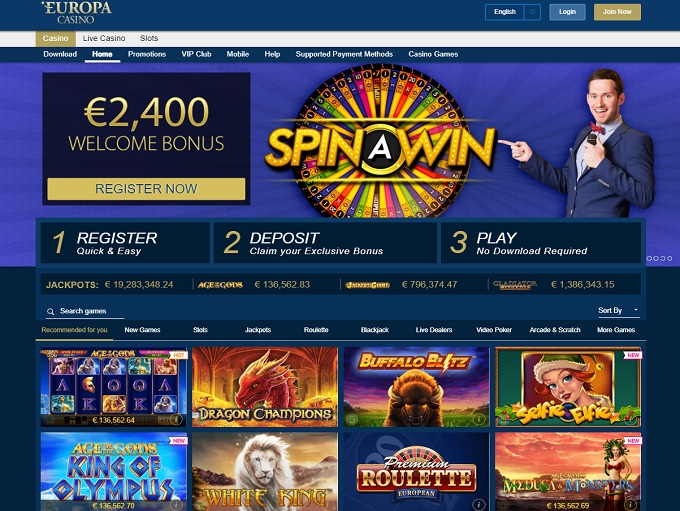Click the Register Now button
The image size is (680, 511).
coord(146,189)
